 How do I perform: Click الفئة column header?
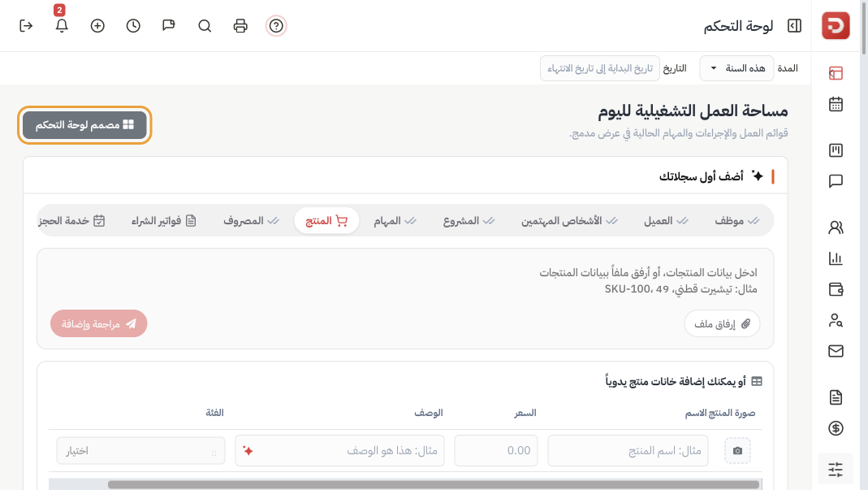215,413
